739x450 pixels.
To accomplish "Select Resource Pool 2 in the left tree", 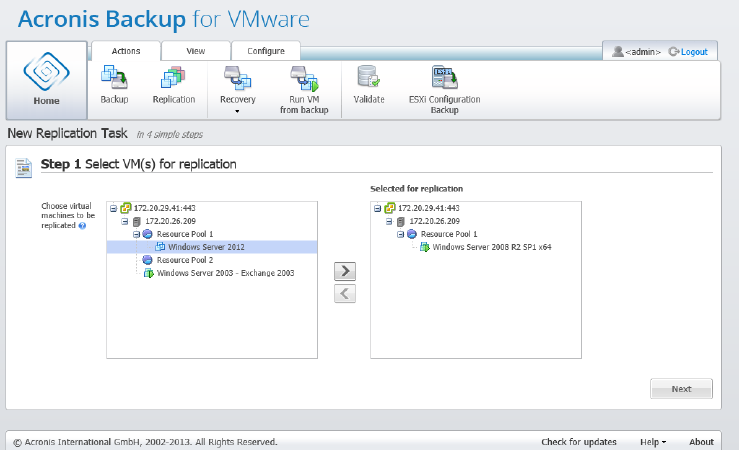I will [185, 260].
